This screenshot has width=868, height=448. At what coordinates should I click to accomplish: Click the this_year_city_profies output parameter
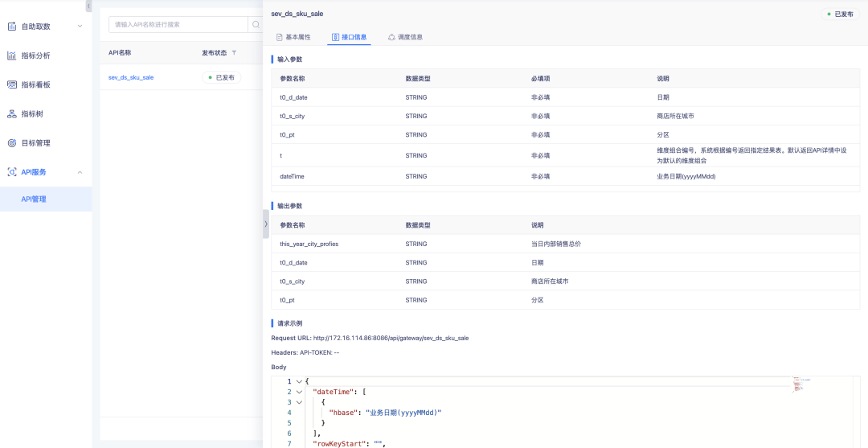[x=309, y=244]
